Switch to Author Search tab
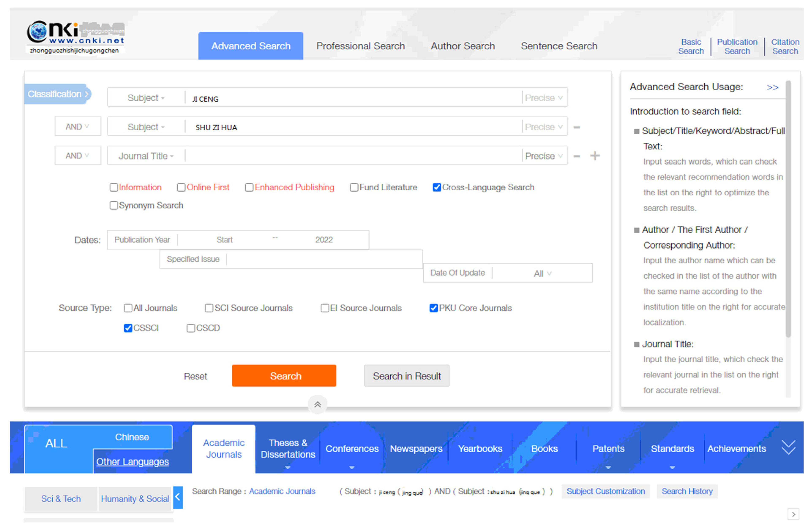 [463, 46]
